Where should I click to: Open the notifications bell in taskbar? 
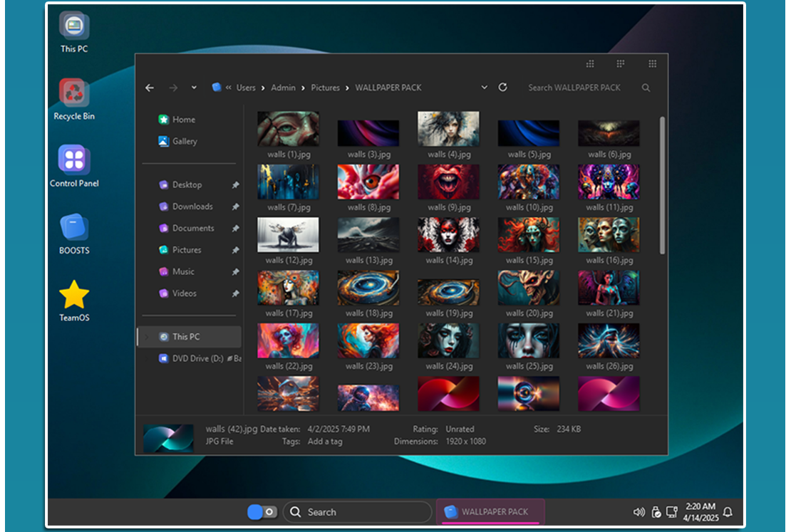[728, 512]
